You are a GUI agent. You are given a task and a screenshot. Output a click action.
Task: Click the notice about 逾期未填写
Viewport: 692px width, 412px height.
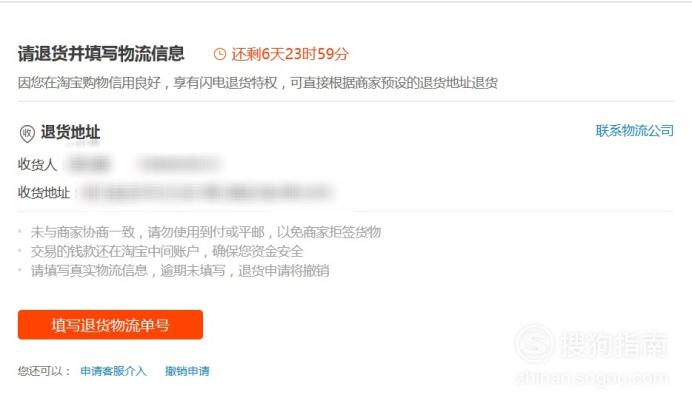tap(180, 270)
